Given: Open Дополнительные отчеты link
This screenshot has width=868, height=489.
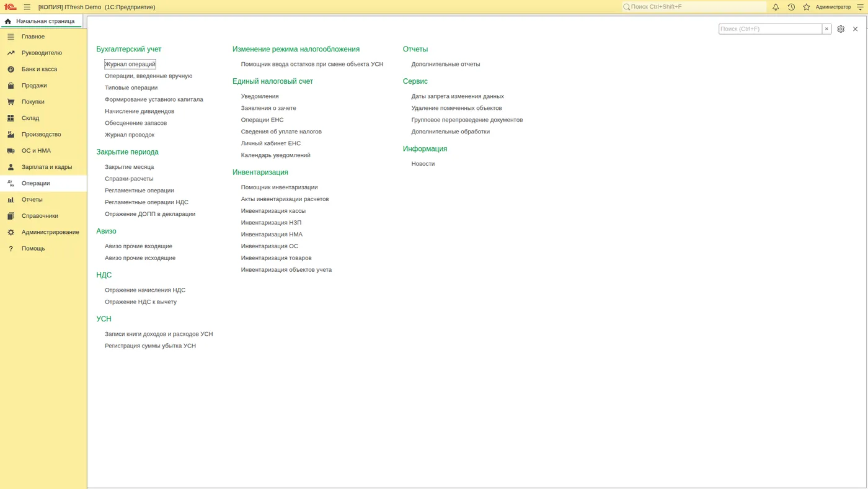Looking at the screenshot, I should click(x=446, y=65).
